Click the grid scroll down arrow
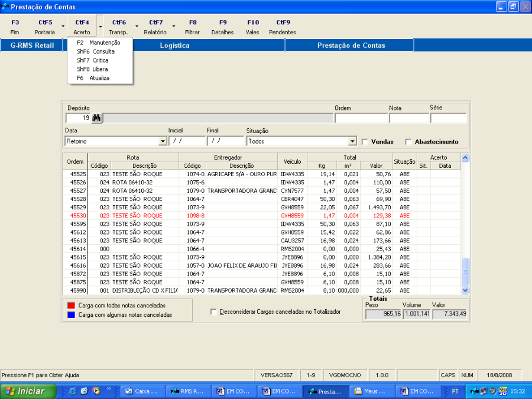532x399 pixels. 465,290
